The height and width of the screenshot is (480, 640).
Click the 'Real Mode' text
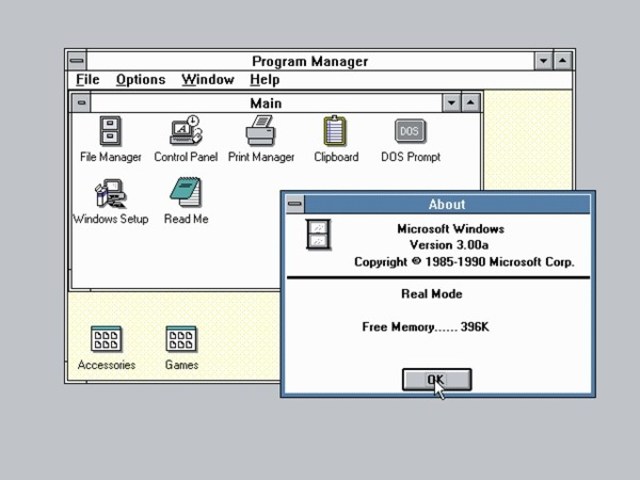(432, 294)
